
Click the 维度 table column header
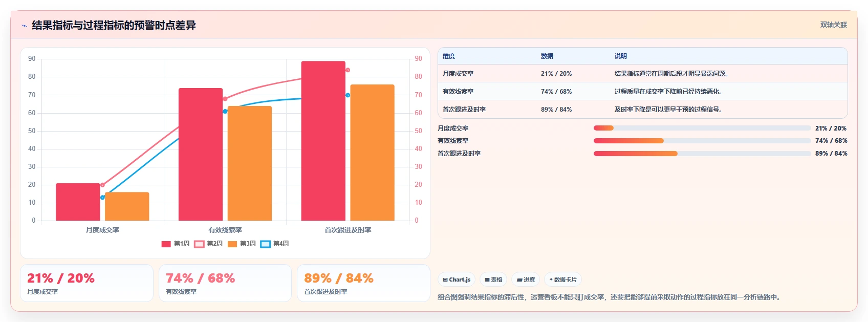pyautogui.click(x=449, y=56)
